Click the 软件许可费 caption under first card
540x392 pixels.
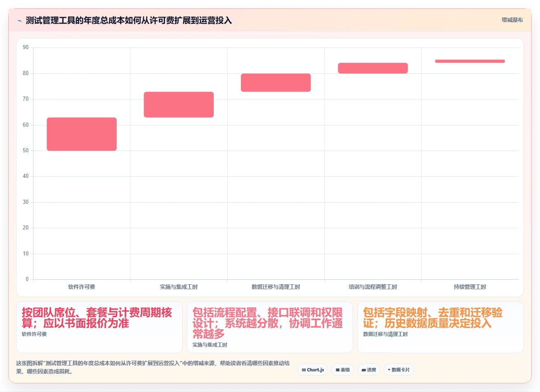tap(34, 334)
